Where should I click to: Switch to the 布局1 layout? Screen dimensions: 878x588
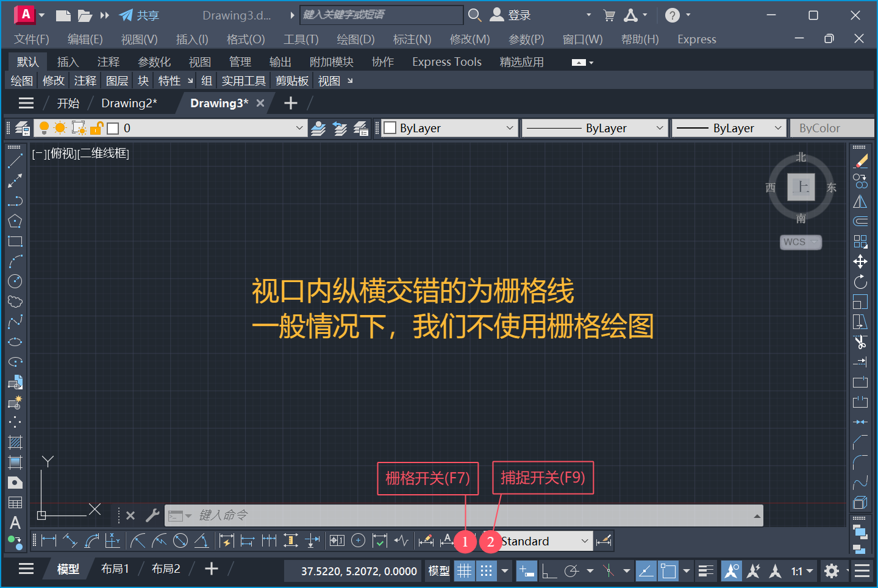coord(115,569)
